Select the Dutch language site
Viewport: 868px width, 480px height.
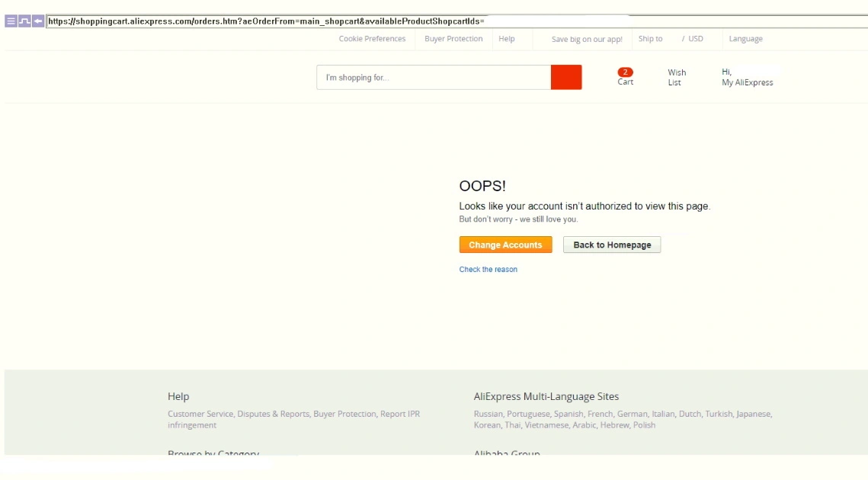click(x=689, y=414)
